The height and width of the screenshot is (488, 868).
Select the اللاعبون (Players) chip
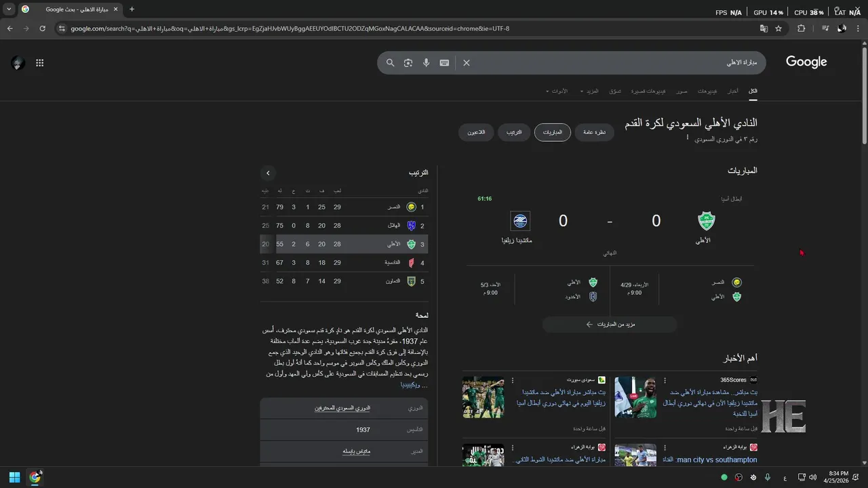coord(476,133)
